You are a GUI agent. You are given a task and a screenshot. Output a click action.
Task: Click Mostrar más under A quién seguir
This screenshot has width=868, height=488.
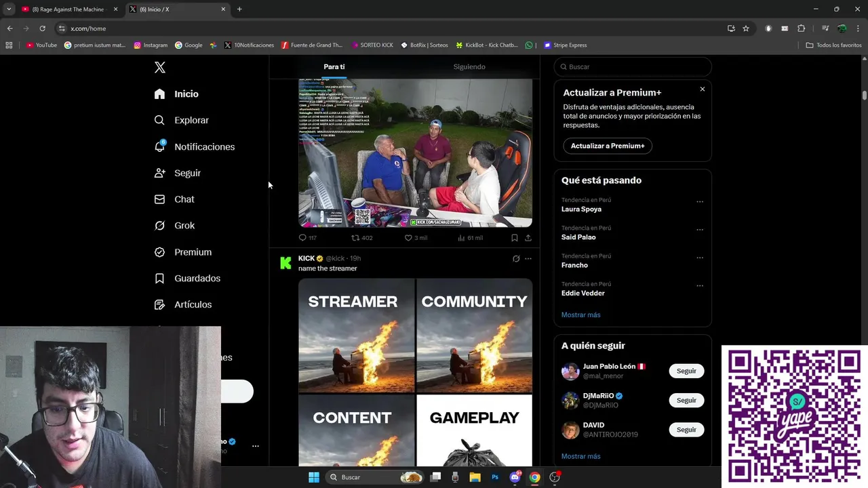tap(580, 456)
